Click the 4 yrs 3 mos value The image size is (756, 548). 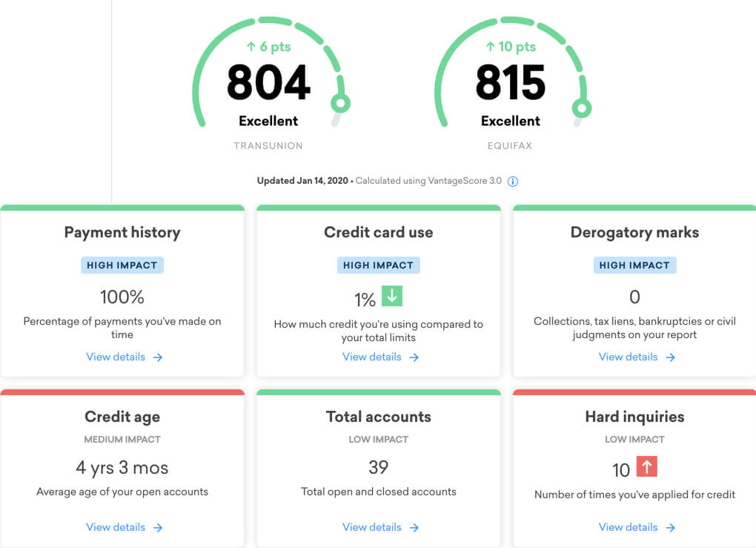pyautogui.click(x=122, y=468)
